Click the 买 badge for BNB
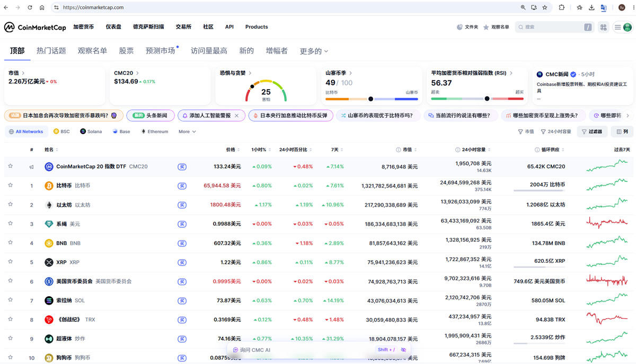 click(182, 243)
